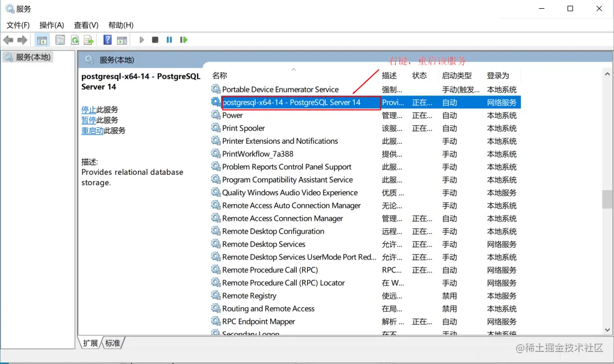Sort by the 状态 column header

coord(419,75)
